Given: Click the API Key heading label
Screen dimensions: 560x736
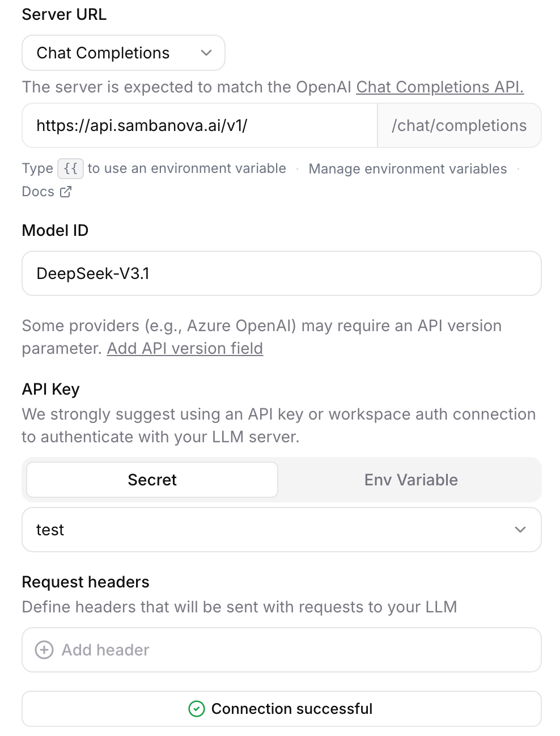Looking at the screenshot, I should pos(50,389).
